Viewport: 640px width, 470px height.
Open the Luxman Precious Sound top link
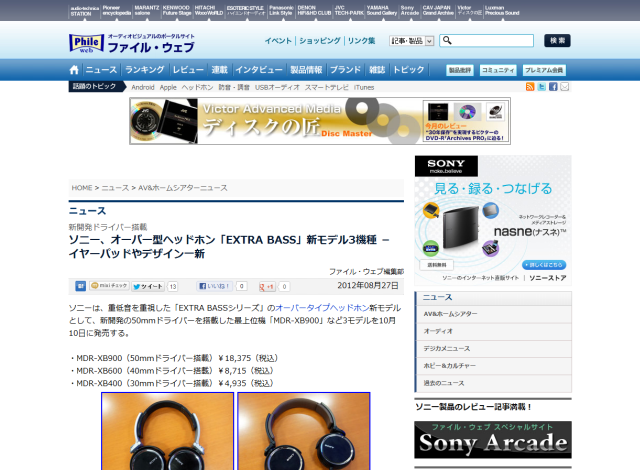(x=502, y=10)
